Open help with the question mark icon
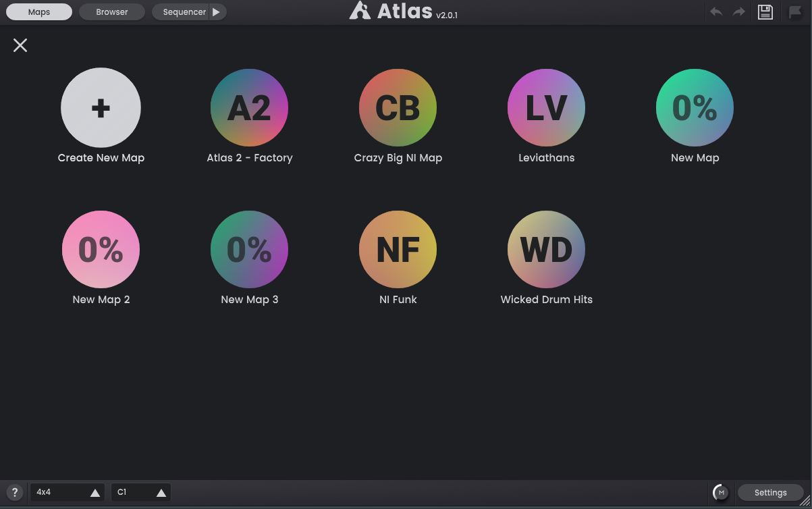Image resolution: width=812 pixels, height=509 pixels. point(15,492)
